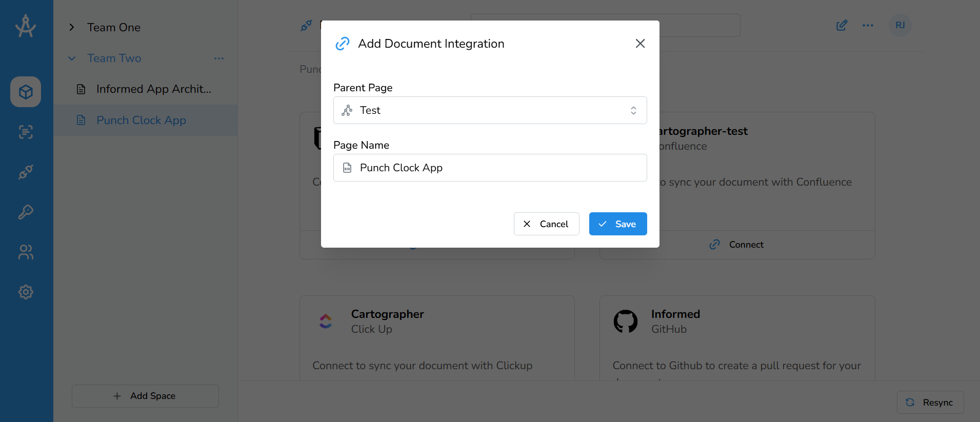
Task: Open the Informed App Archit... document
Action: pyautogui.click(x=146, y=89)
